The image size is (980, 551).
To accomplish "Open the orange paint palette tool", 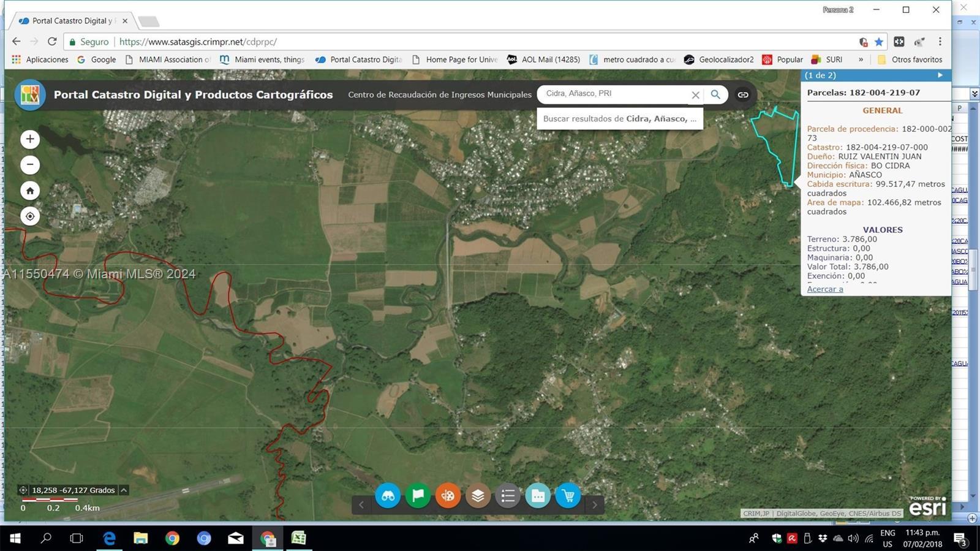I will 448,496.
